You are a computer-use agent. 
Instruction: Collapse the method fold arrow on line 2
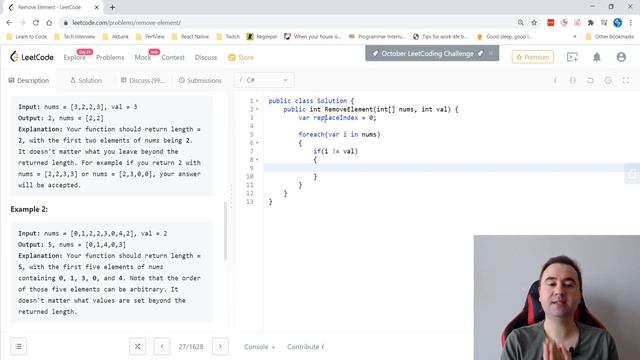(257, 109)
